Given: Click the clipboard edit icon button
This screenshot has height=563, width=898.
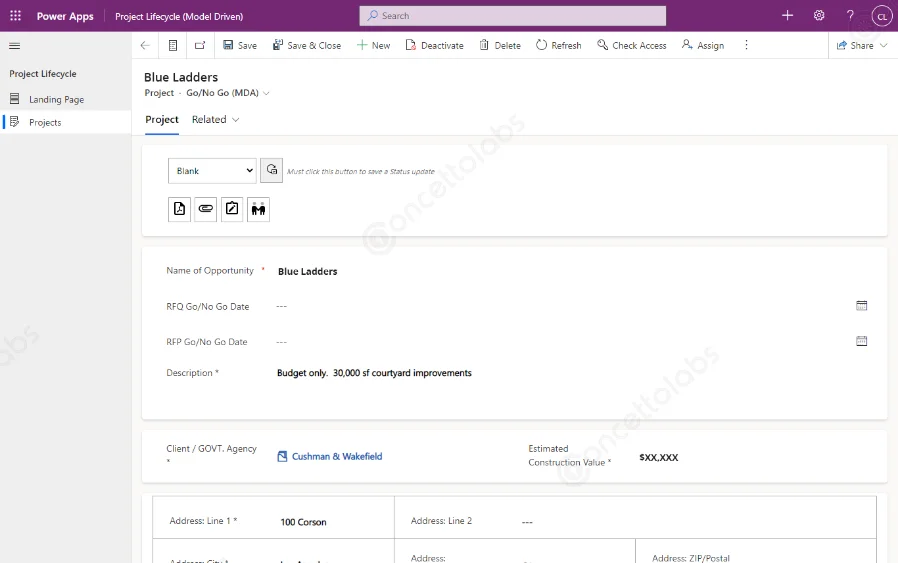Looking at the screenshot, I should pos(232,209).
